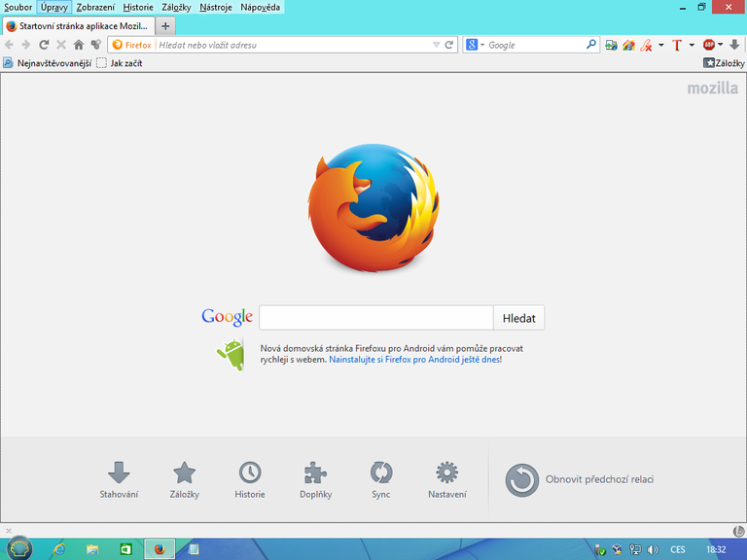747x560 pixels.
Task: Open the address bar history dropdown arrow
Action: tap(436, 45)
